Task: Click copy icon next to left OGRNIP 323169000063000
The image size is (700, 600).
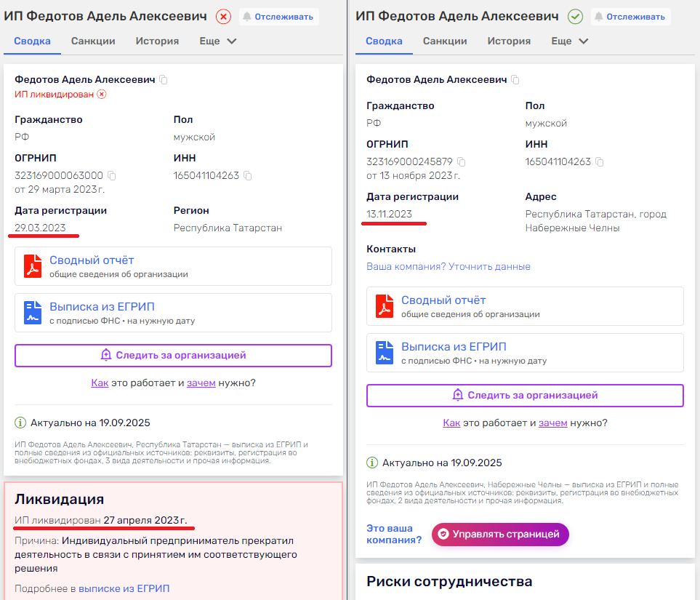Action: (112, 175)
